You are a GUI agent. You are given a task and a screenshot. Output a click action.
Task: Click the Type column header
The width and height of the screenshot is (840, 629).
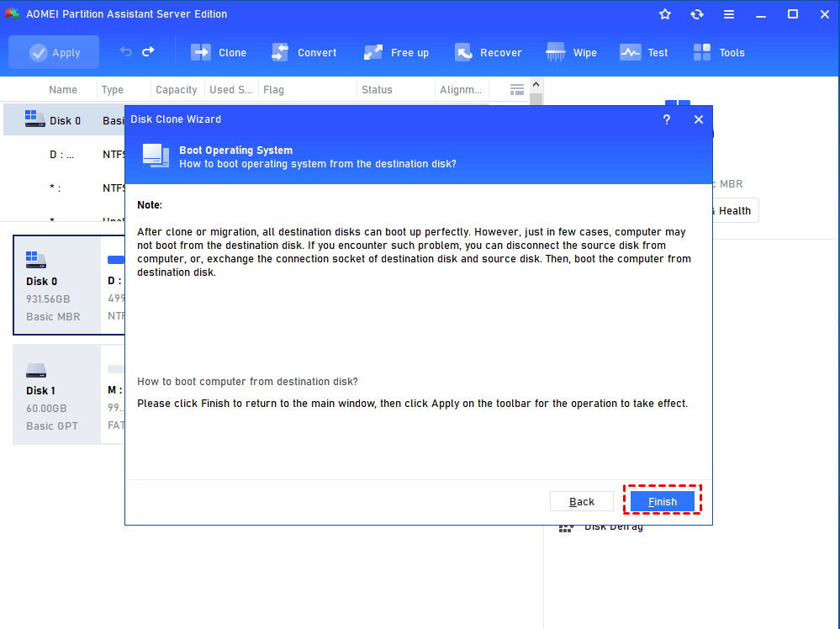[113, 90]
